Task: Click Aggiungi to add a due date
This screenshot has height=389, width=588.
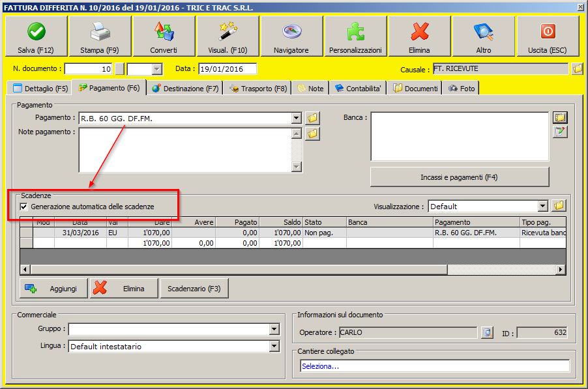Action: click(x=53, y=289)
